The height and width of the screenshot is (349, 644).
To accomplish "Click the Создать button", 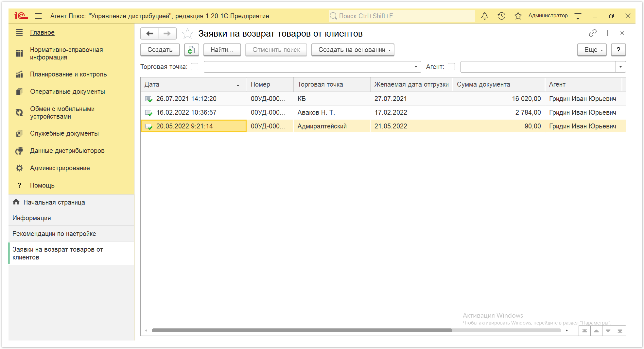I will point(160,50).
